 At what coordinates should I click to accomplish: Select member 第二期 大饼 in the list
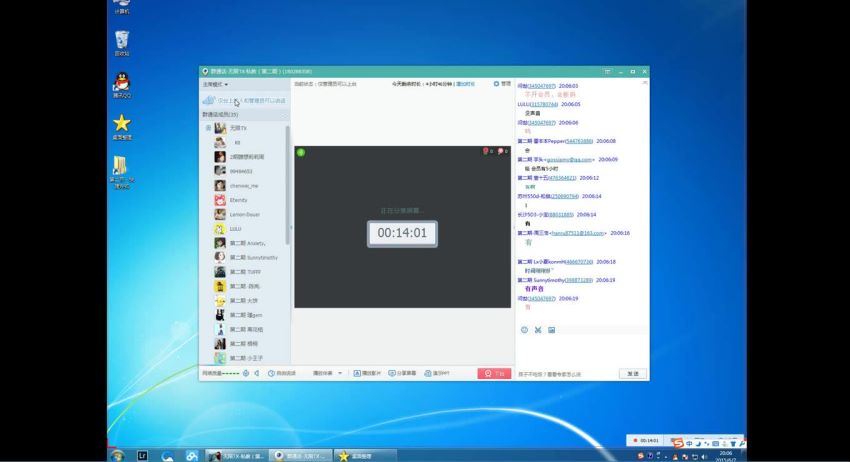(x=244, y=300)
